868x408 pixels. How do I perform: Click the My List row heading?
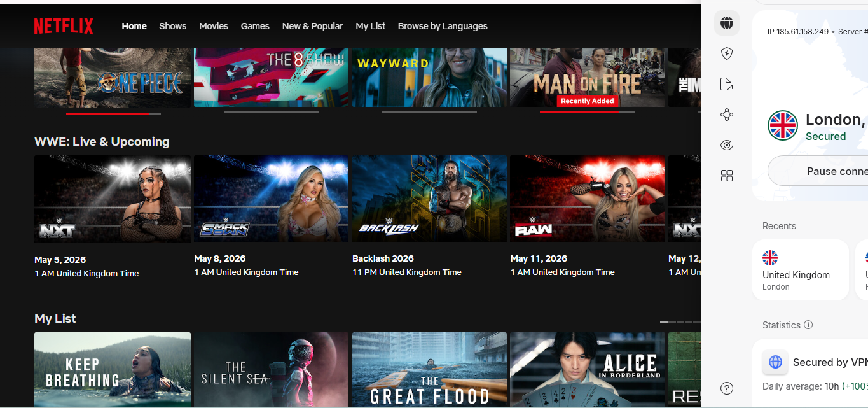coord(55,318)
